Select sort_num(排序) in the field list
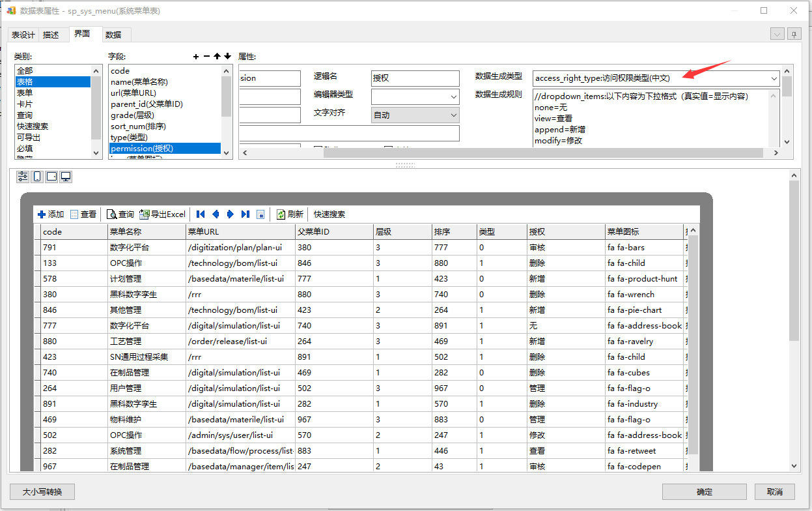The width and height of the screenshot is (812, 511). (165, 126)
